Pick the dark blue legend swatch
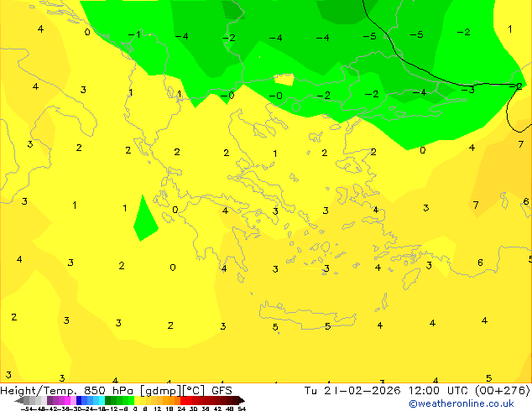Viewport: 532px width, 411px height. point(79,400)
